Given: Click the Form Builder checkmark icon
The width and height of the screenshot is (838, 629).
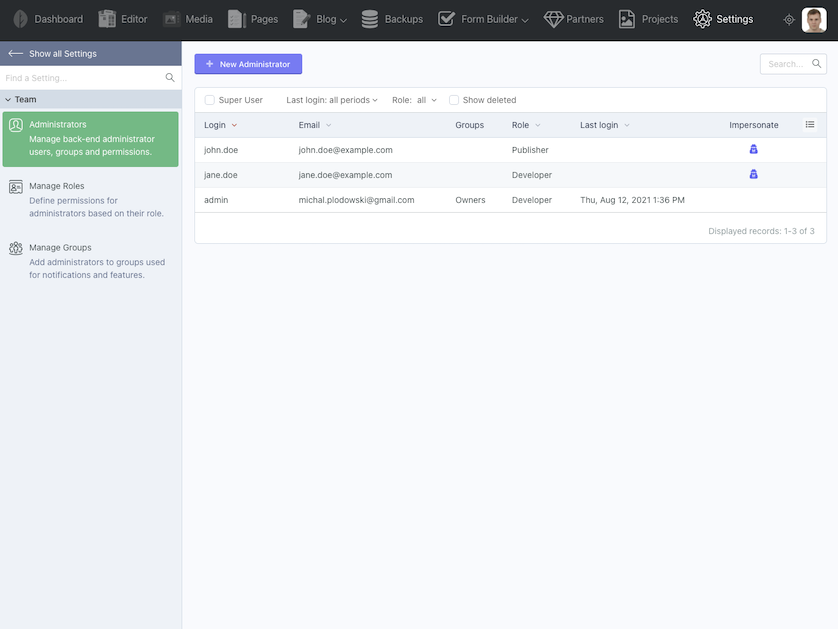Looking at the screenshot, I should (x=446, y=19).
